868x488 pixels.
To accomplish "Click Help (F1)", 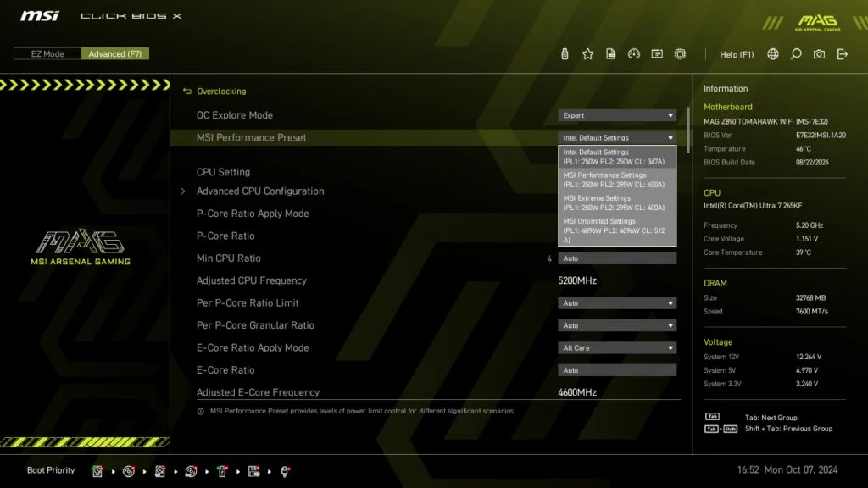I will pos(737,54).
